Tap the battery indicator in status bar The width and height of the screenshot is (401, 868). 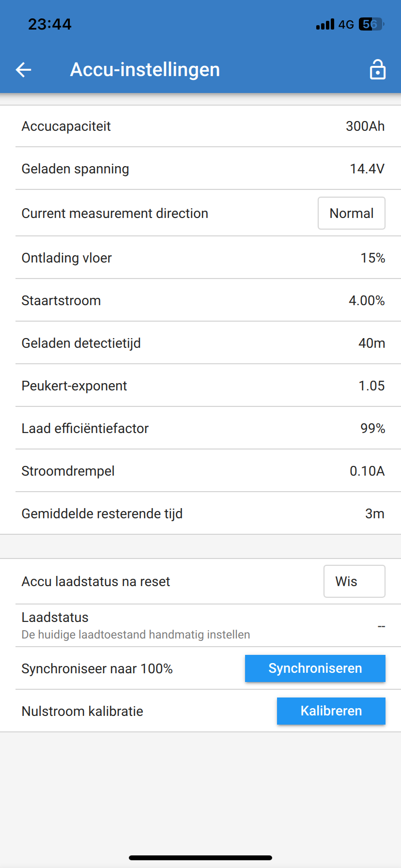(371, 24)
